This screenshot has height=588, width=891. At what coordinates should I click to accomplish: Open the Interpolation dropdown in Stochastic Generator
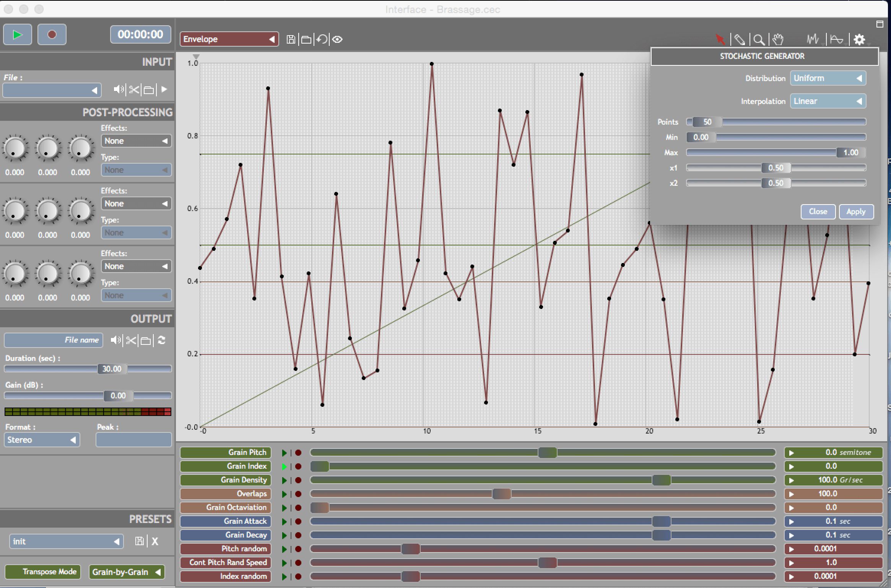coord(829,101)
